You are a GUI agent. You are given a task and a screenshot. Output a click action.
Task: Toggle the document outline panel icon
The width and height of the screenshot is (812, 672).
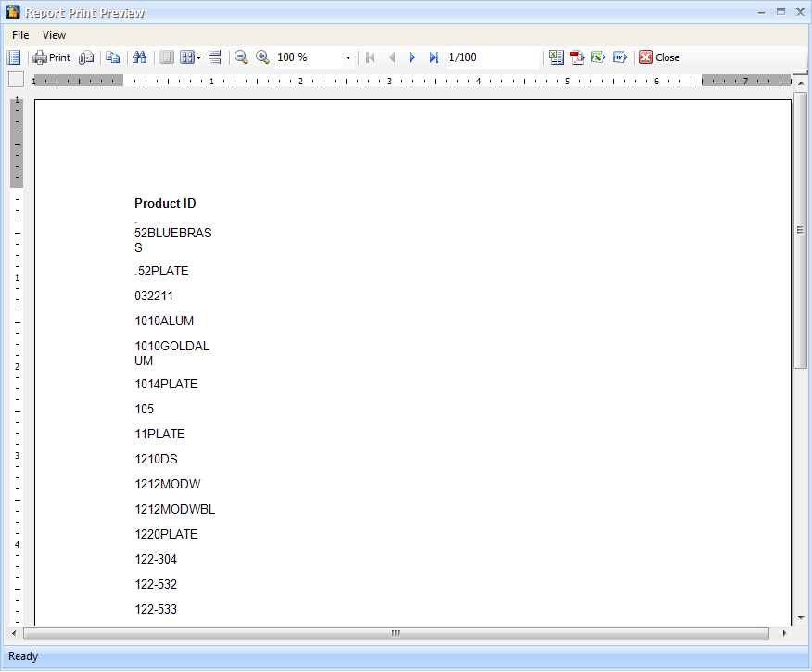point(14,57)
